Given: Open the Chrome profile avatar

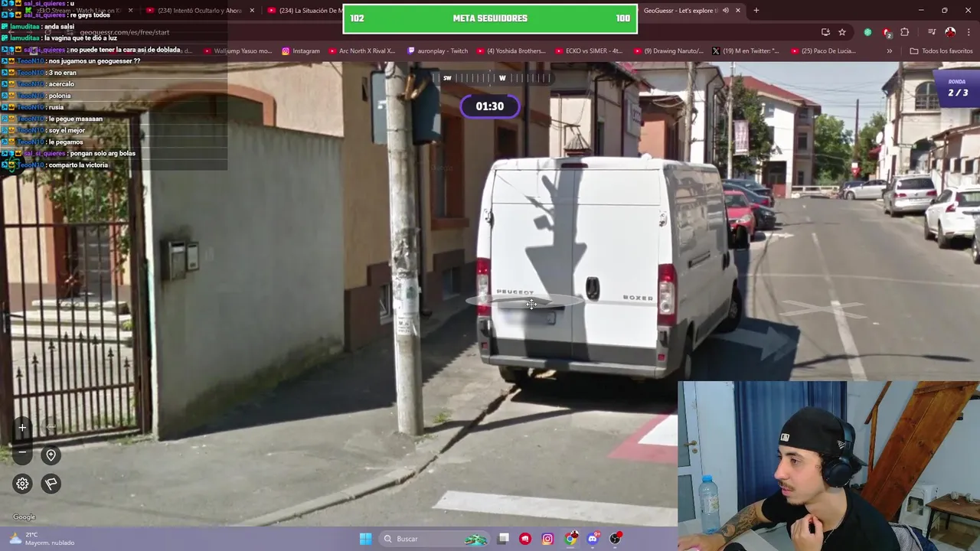Looking at the screenshot, I should tap(950, 32).
